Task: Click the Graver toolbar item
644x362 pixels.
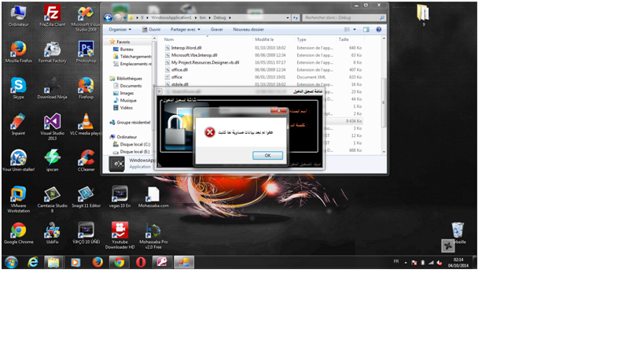Action: click(x=216, y=29)
